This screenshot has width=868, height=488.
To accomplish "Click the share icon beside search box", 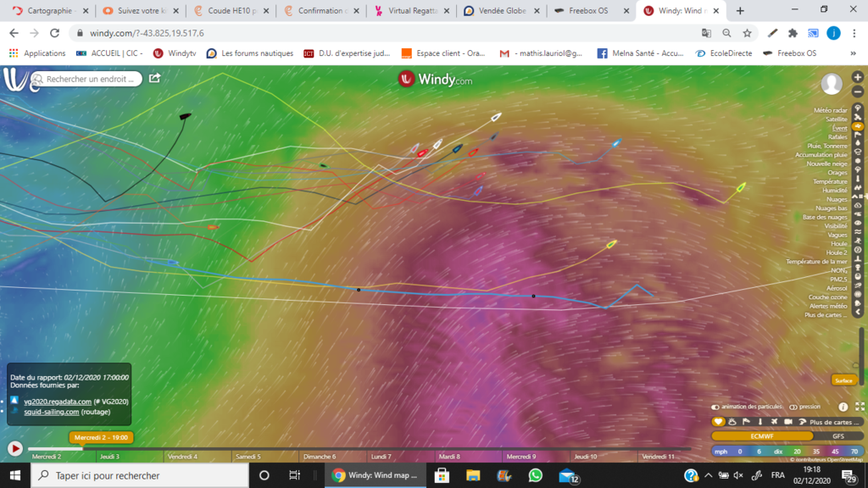I will 154,78.
